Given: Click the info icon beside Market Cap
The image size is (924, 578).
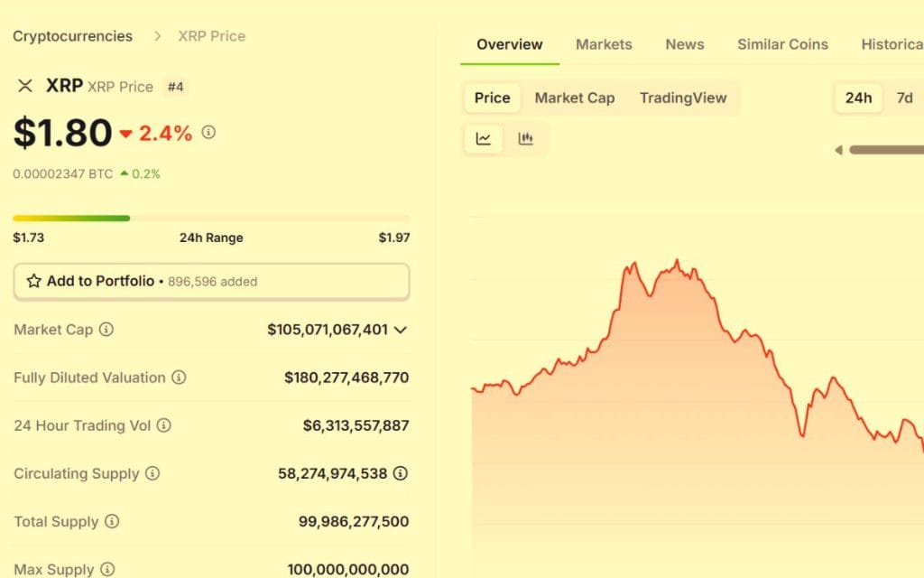Looking at the screenshot, I should click(x=106, y=330).
